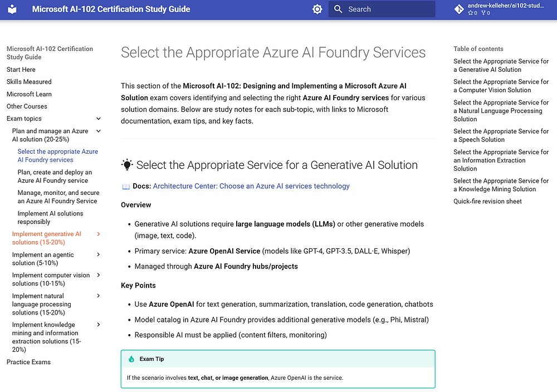This screenshot has height=392, width=557.
Task: Click the site logo in the header
Action: point(12,9)
